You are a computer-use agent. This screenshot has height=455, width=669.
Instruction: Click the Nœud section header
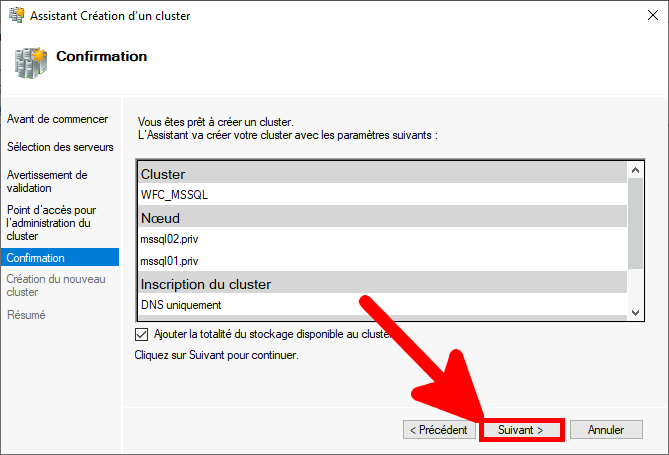383,217
